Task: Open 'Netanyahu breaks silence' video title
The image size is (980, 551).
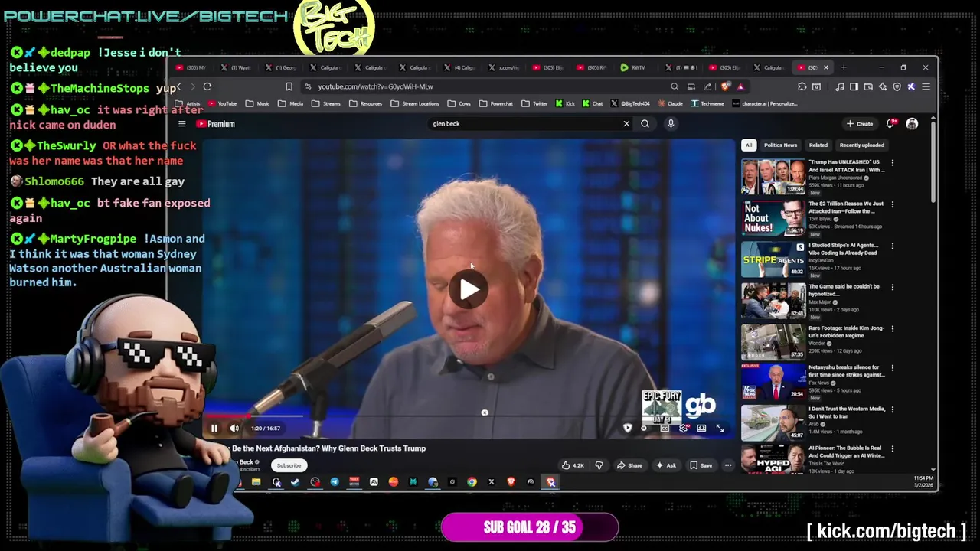Action: 847,370
